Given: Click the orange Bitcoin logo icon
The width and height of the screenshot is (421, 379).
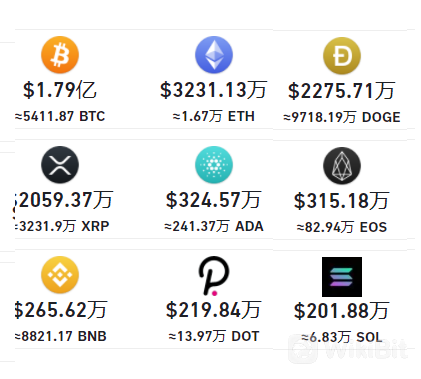Looking at the screenshot, I should (x=60, y=55).
